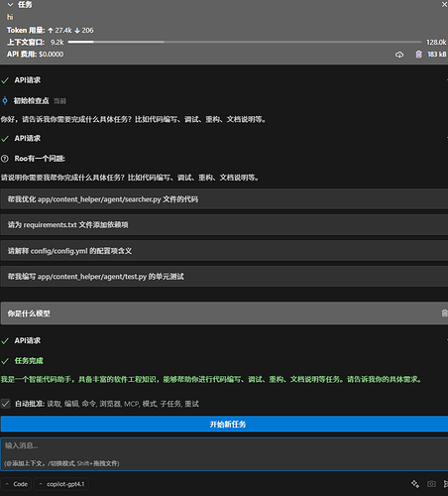The height and width of the screenshot is (496, 448).
Task: Click the 开始新任务 button
Action: click(224, 425)
